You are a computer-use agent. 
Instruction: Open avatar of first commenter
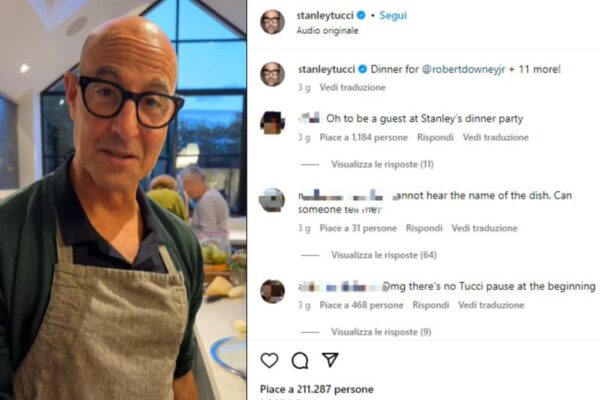pyautogui.click(x=272, y=123)
